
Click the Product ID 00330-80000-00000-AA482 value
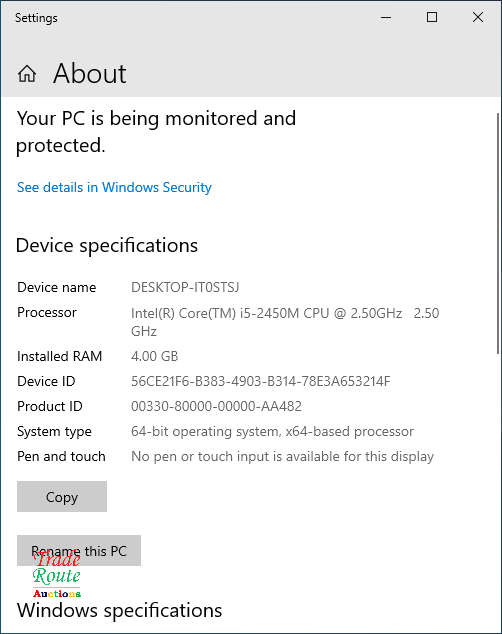point(216,406)
